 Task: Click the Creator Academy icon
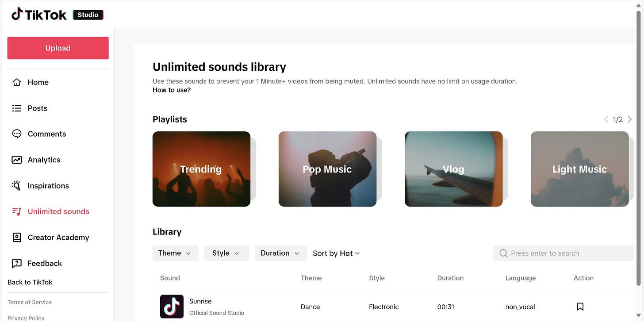point(17,238)
